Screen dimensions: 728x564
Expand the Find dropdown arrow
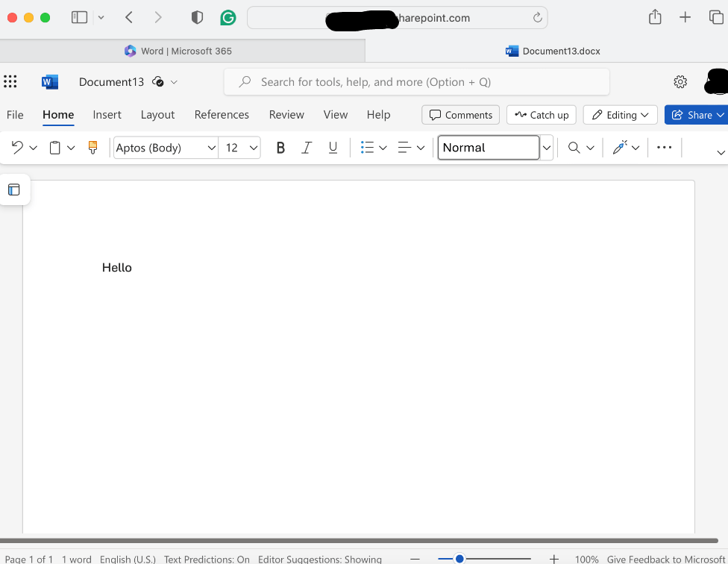tap(590, 148)
